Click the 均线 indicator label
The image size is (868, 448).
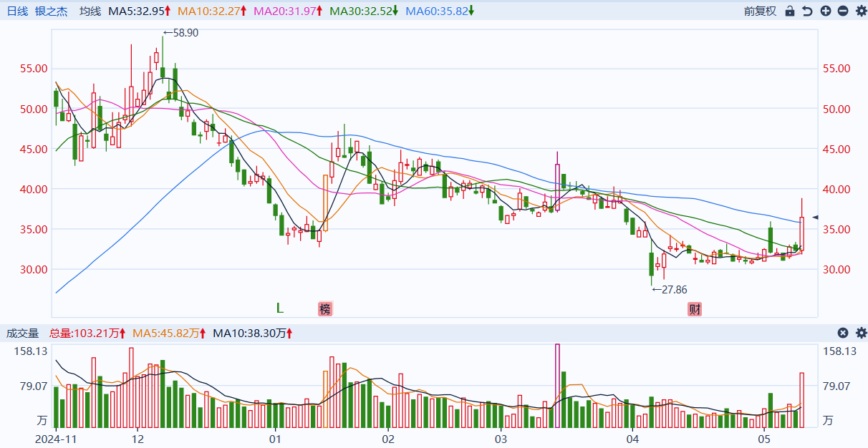pos(90,11)
